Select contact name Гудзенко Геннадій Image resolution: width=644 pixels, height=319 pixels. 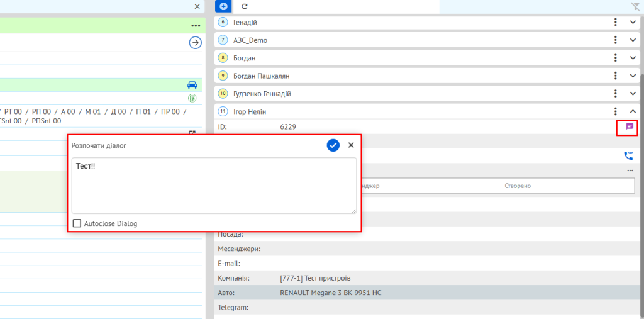(x=262, y=94)
